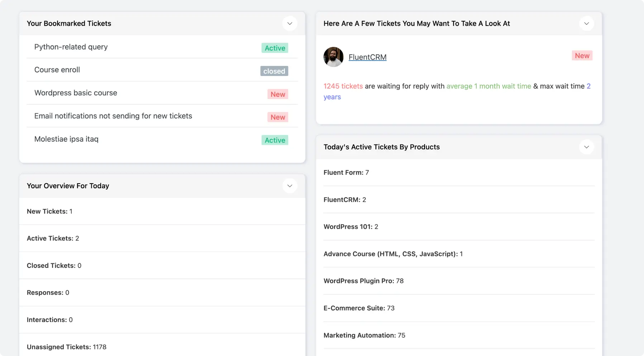Click the Fluent Form product row
Viewport: 644px width, 356px height.
coord(346,172)
